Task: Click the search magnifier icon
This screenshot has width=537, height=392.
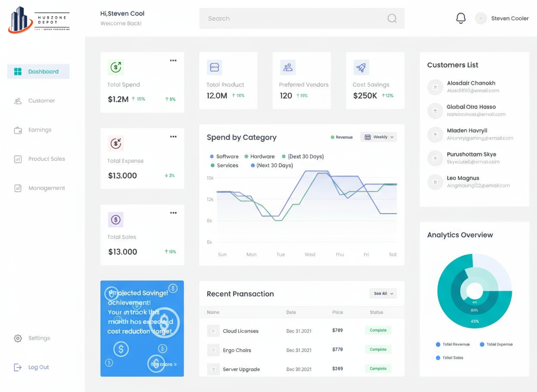Action: pos(392,19)
